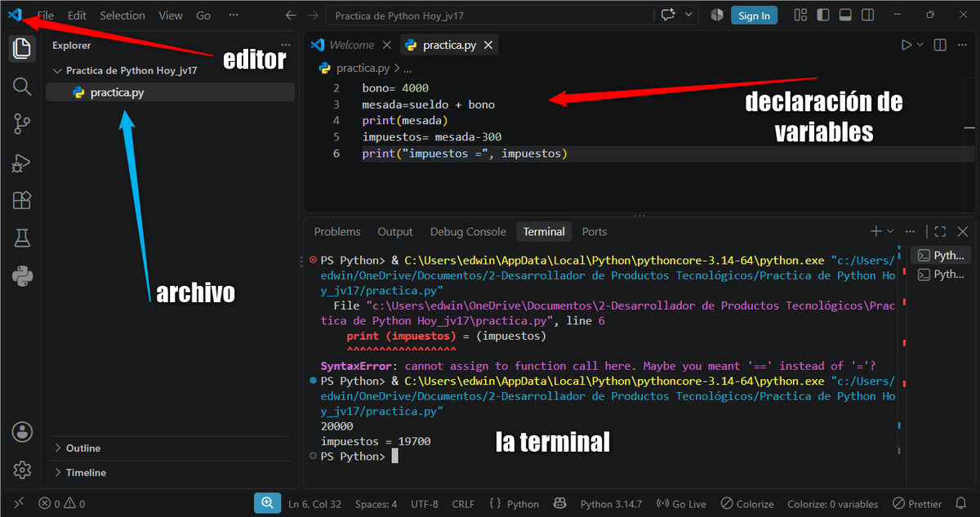Image resolution: width=980 pixels, height=517 pixels.
Task: Focus the command center search box
Action: 489,16
